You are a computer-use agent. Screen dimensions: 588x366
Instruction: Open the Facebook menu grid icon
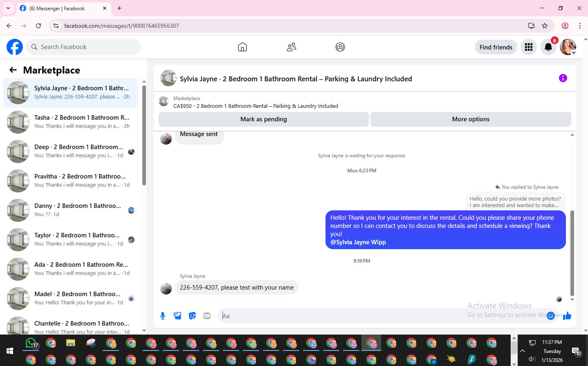pyautogui.click(x=529, y=47)
